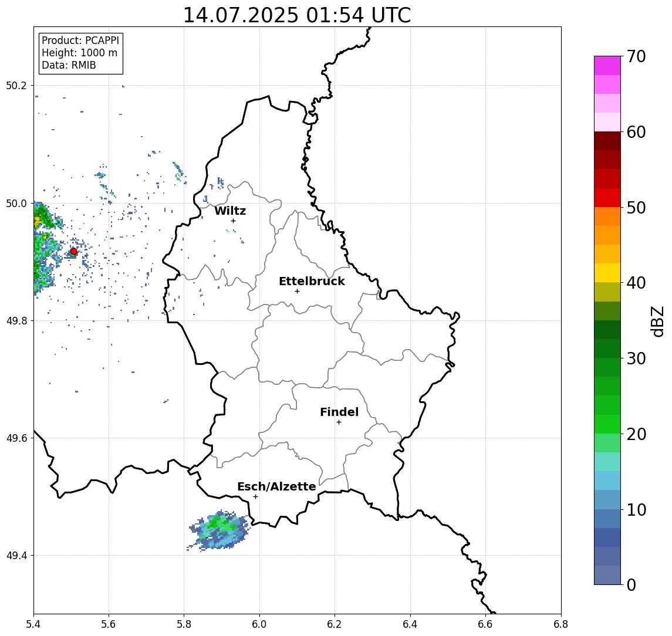Click the cross marker below the Wiltz label

(x=233, y=221)
